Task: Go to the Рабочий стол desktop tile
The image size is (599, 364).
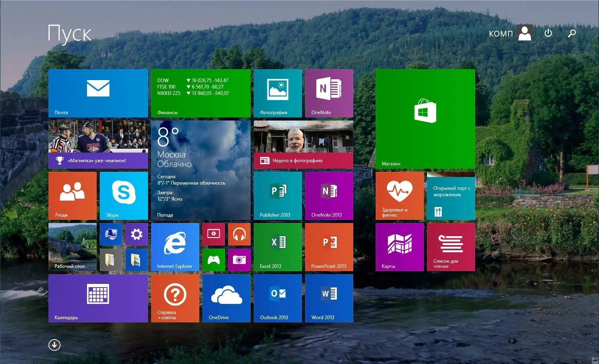Action: pos(73,247)
